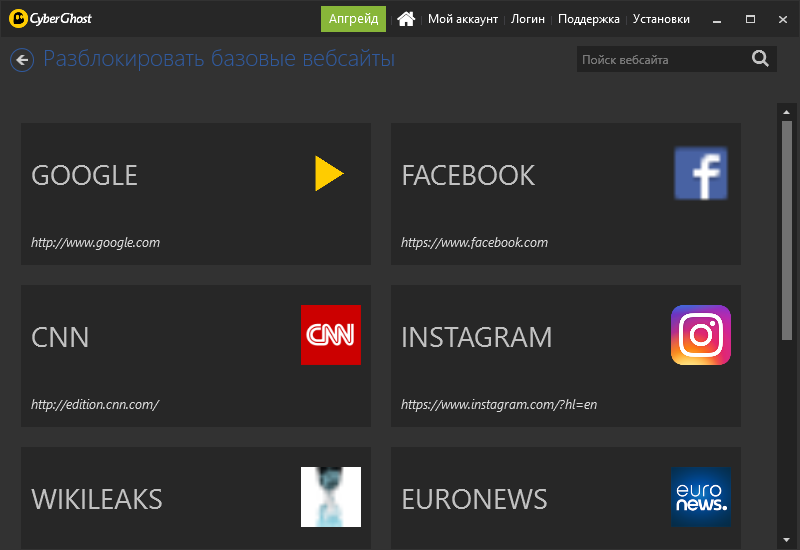Select the EURONEWS tile title
The image size is (800, 550).
(474, 499)
